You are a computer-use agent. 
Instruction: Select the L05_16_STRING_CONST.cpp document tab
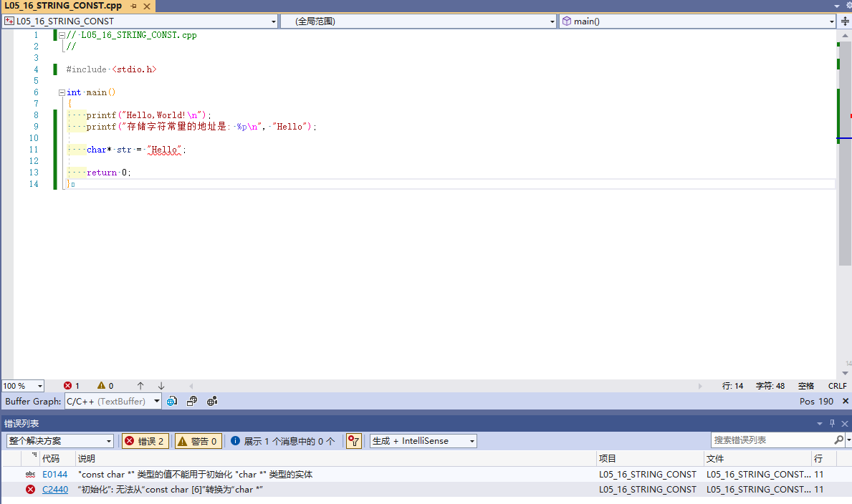click(63, 6)
